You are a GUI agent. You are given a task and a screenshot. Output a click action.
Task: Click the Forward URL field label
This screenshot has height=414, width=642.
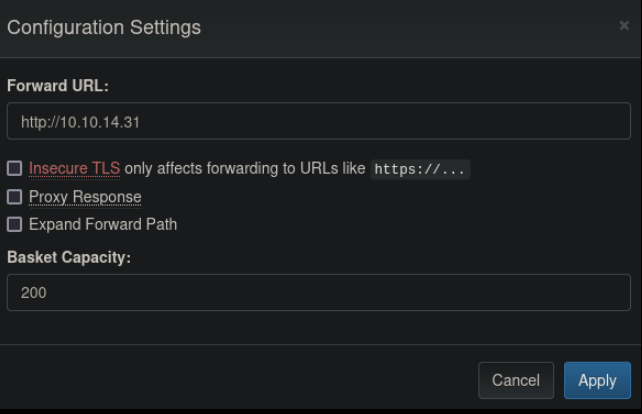click(x=57, y=86)
